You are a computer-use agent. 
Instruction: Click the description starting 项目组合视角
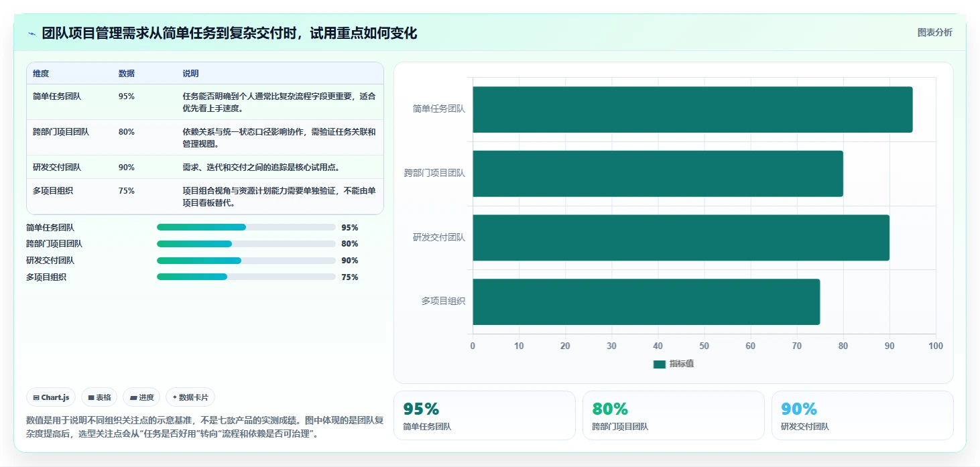coord(279,196)
